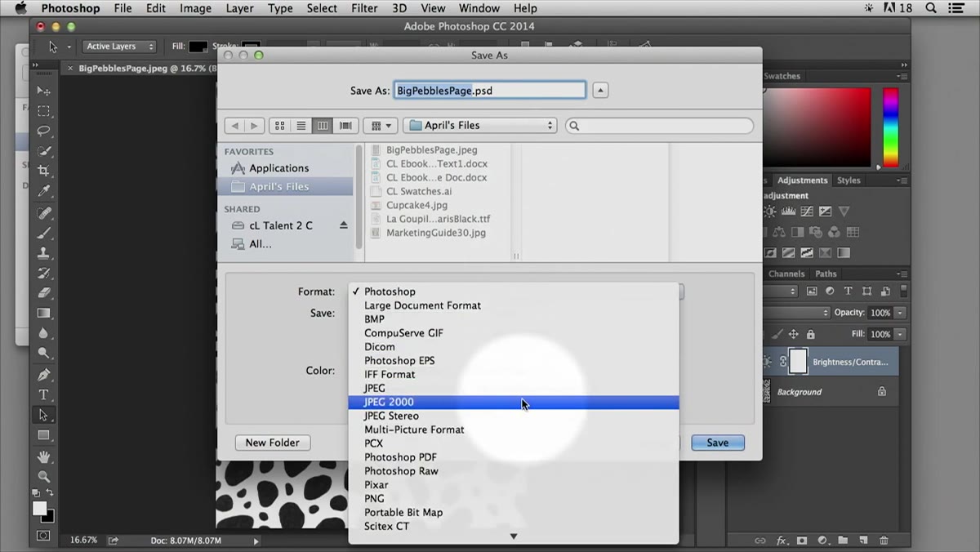Image resolution: width=980 pixels, height=552 pixels.
Task: Switch Save dialog to list view
Action: pyautogui.click(x=301, y=126)
